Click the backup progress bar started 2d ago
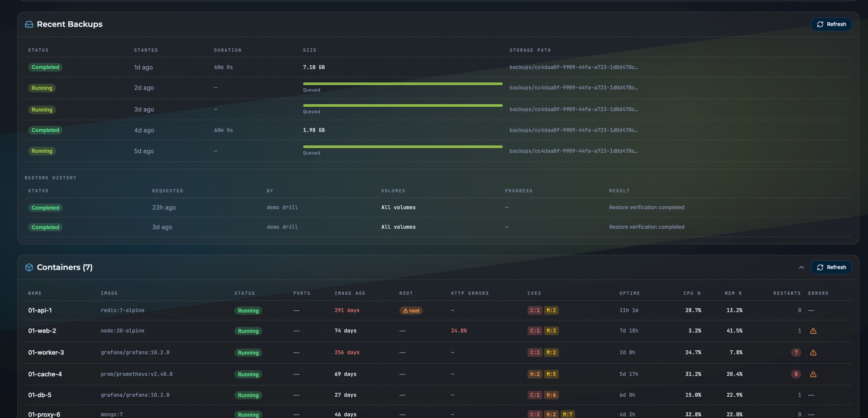Screen dimensions: 868x418 tap(403, 84)
